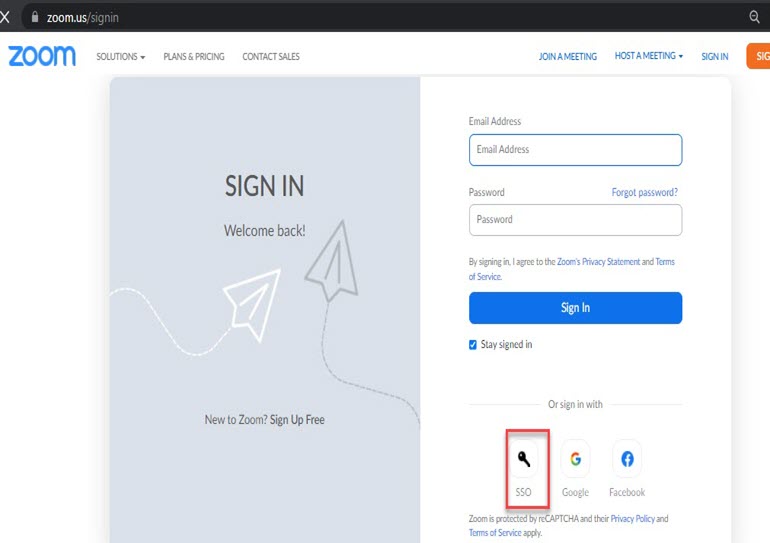Image resolution: width=770 pixels, height=543 pixels.
Task: Close the tab with X icon
Action: click(x=6, y=17)
